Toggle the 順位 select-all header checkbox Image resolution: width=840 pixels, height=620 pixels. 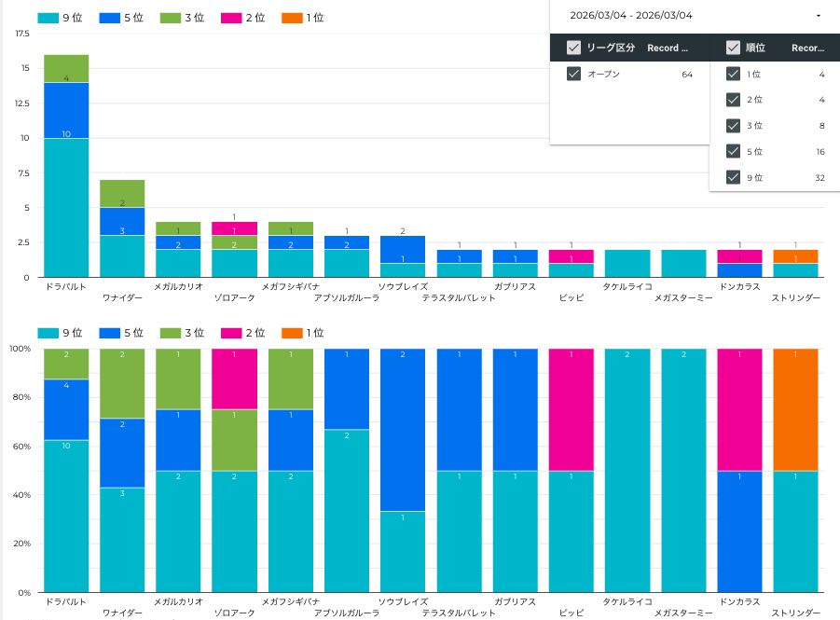coord(734,48)
